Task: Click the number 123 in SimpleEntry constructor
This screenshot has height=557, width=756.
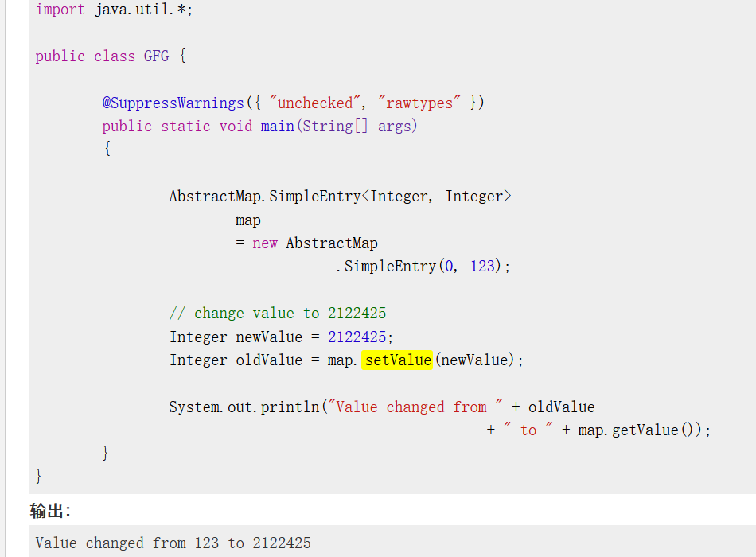Action: pos(482,267)
